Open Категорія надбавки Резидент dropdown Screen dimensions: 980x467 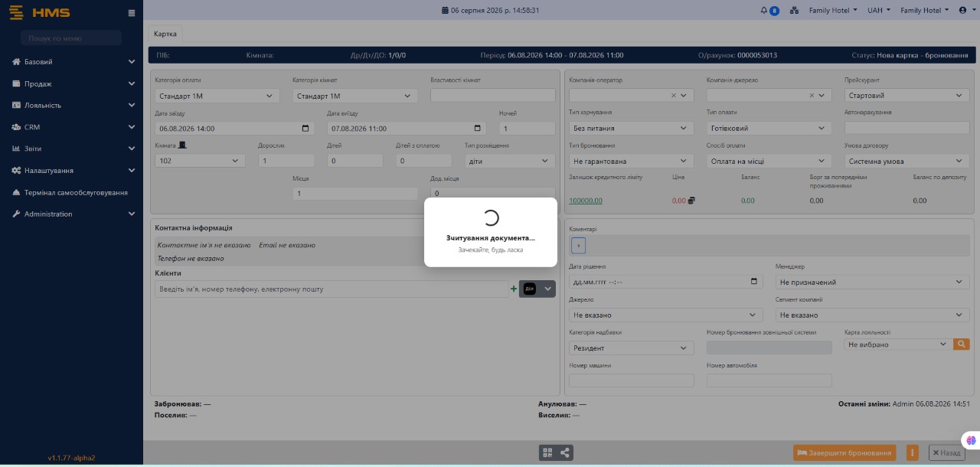click(632, 348)
